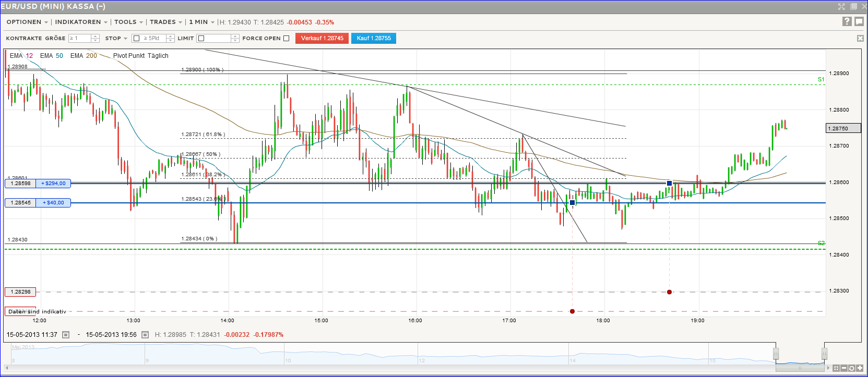Select the 1.28598 position label
This screenshot has height=377, width=868.
tap(20, 184)
